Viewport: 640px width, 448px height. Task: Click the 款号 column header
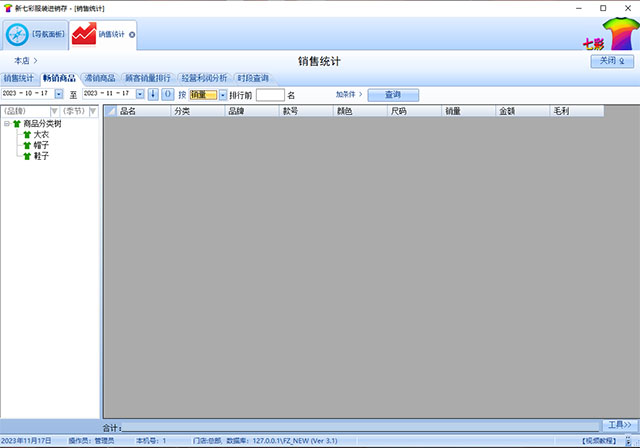(x=306, y=111)
